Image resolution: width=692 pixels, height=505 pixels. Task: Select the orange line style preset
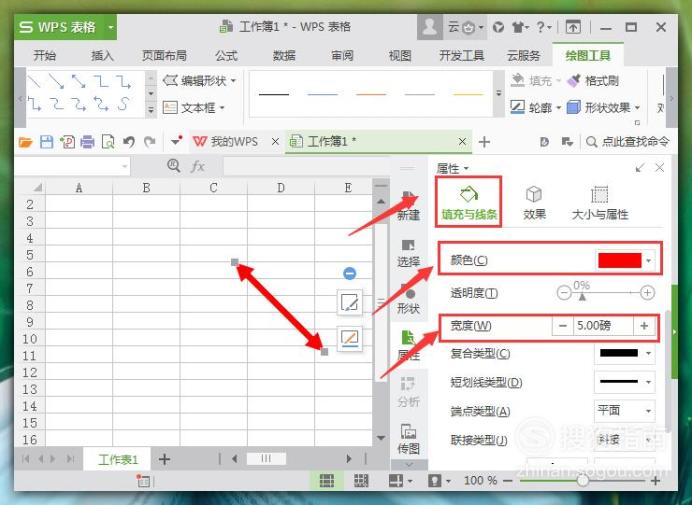371,94
